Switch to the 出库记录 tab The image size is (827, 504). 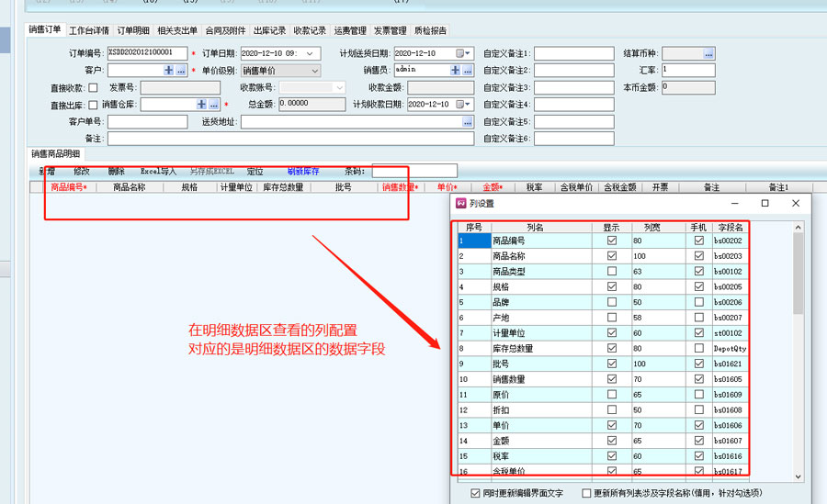(269, 30)
